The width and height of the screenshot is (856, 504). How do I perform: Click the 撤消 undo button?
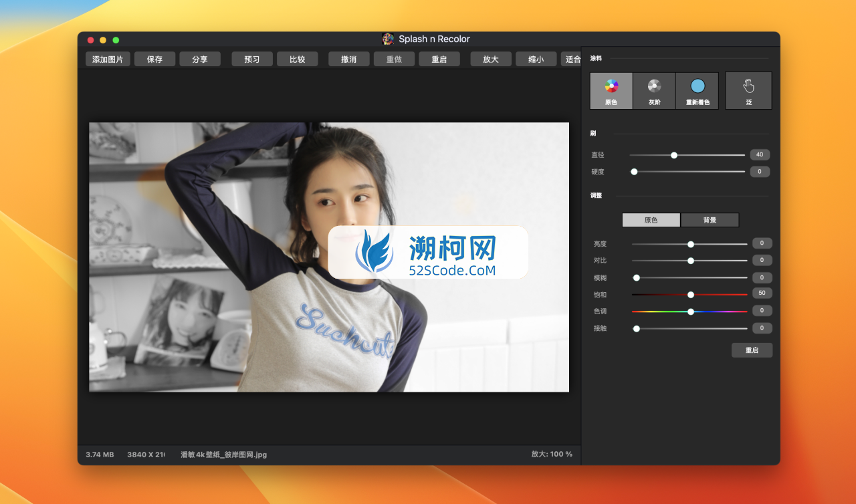pos(349,59)
